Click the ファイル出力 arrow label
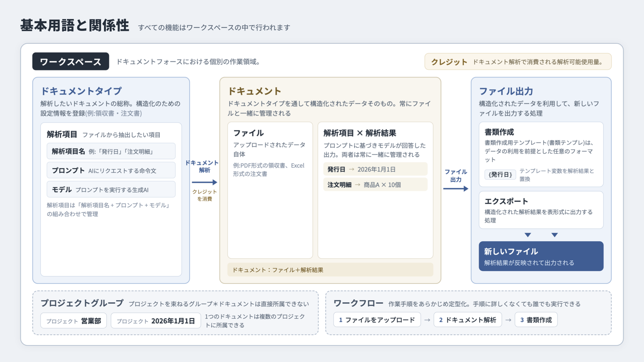Screen dimensions: 644x362 [x=456, y=176]
